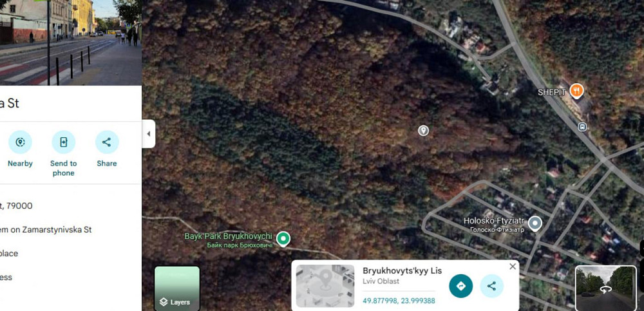This screenshot has height=311, width=644.
Task: Open Bayk Park Bryukhovychi green marker
Action: pyautogui.click(x=283, y=239)
